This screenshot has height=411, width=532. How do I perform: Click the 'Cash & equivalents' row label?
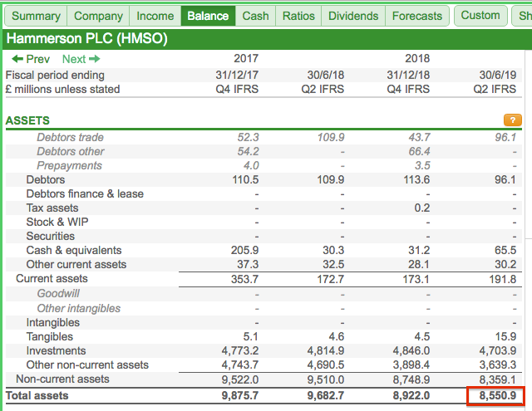pos(74,251)
